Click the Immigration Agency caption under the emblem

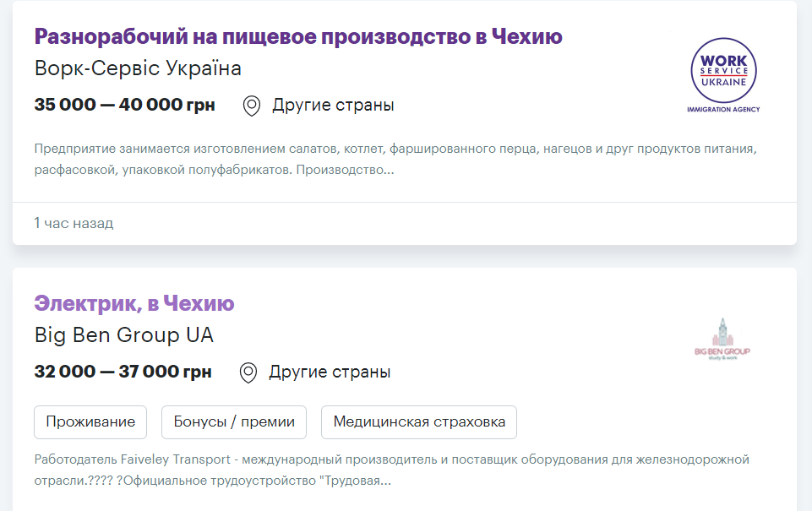723,109
